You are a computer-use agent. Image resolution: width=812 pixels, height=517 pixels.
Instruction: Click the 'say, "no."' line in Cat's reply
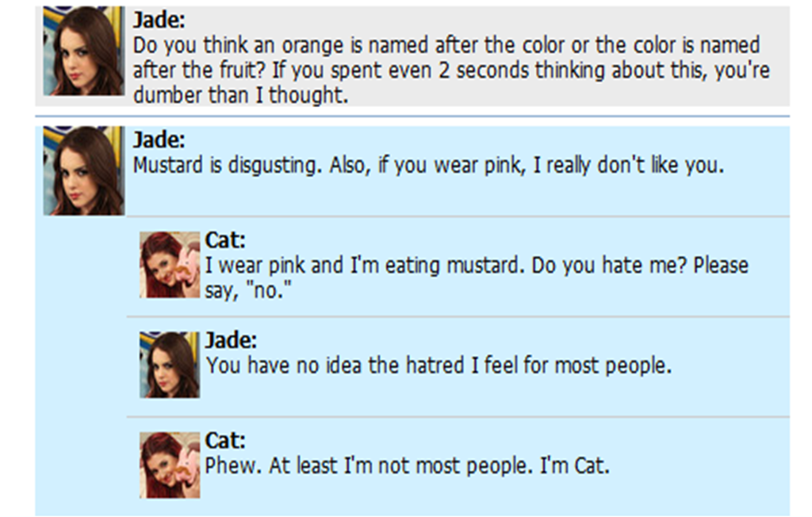[248, 290]
